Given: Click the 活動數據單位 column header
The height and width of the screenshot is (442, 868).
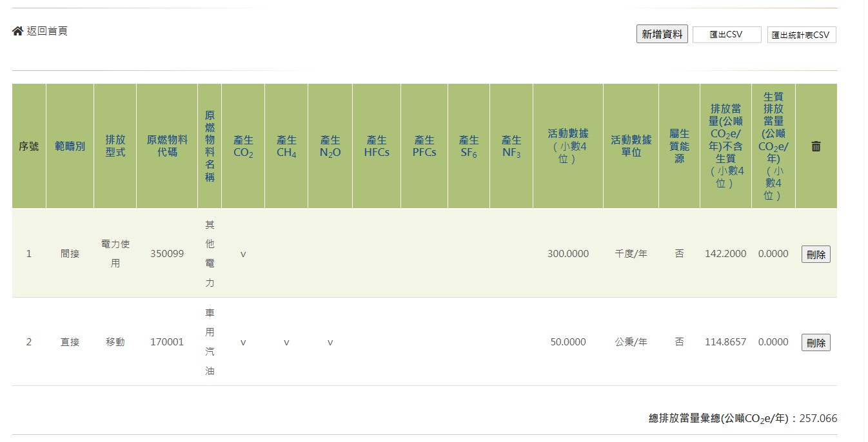Looking at the screenshot, I should [631, 146].
